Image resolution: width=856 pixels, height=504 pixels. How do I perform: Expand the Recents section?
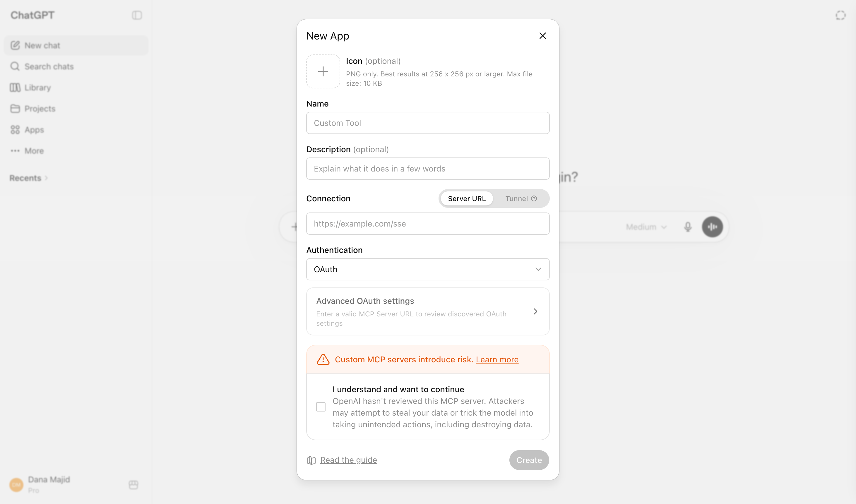tap(28, 178)
